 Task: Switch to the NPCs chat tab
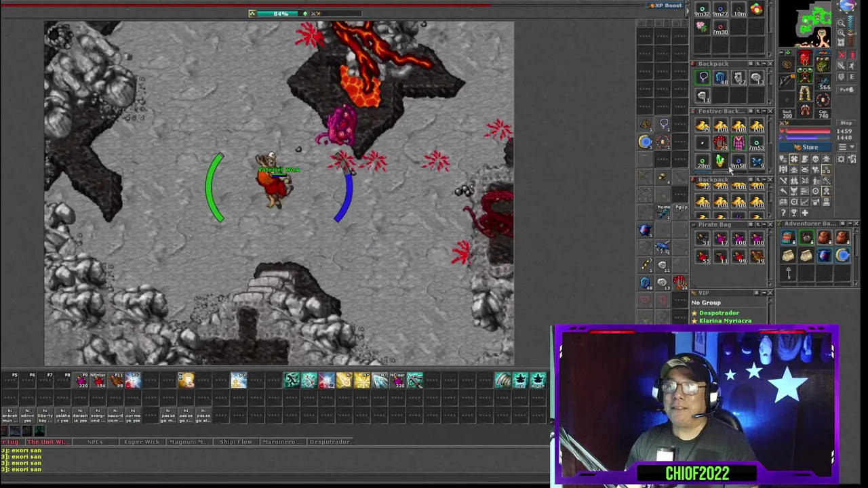click(95, 442)
